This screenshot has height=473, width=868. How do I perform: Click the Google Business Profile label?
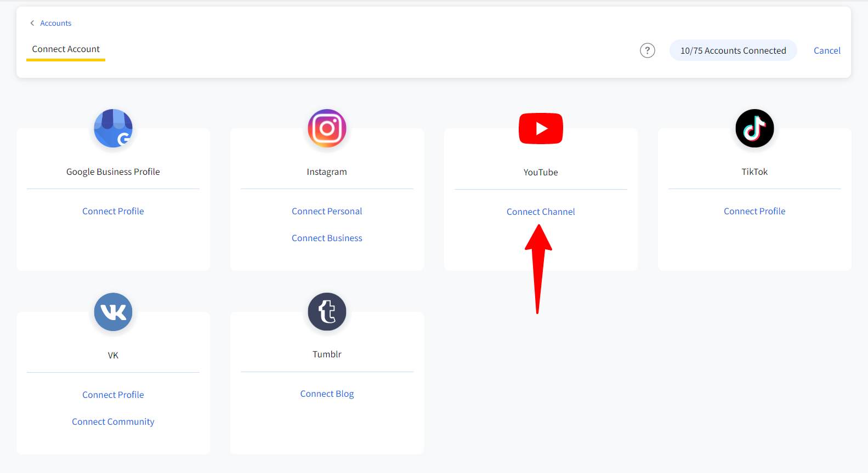point(113,172)
